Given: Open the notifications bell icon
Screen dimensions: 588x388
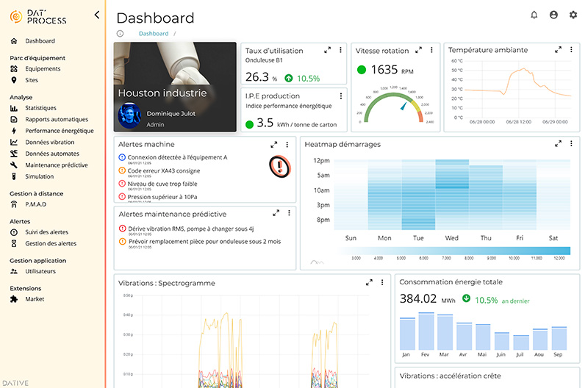Looking at the screenshot, I should [534, 15].
